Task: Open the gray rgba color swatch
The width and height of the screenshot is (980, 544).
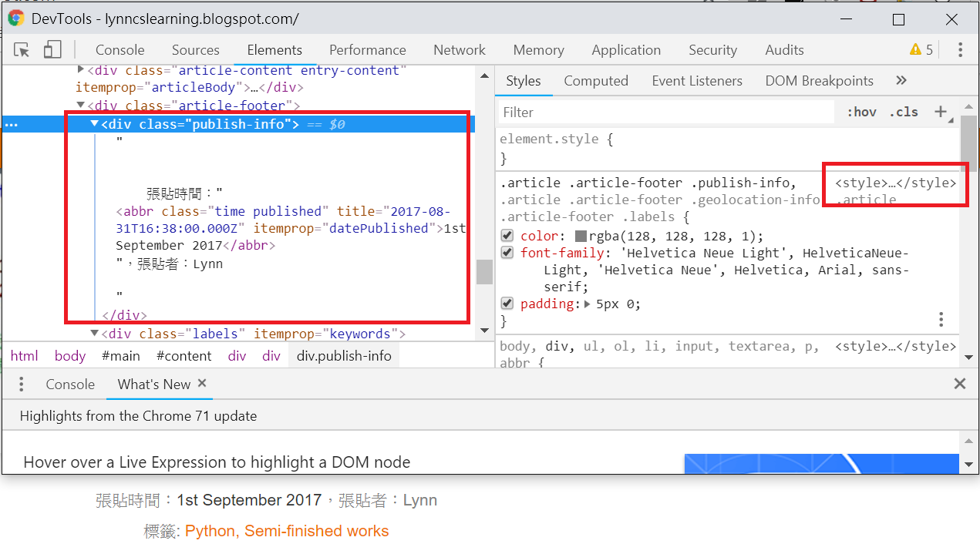Action: [x=581, y=237]
